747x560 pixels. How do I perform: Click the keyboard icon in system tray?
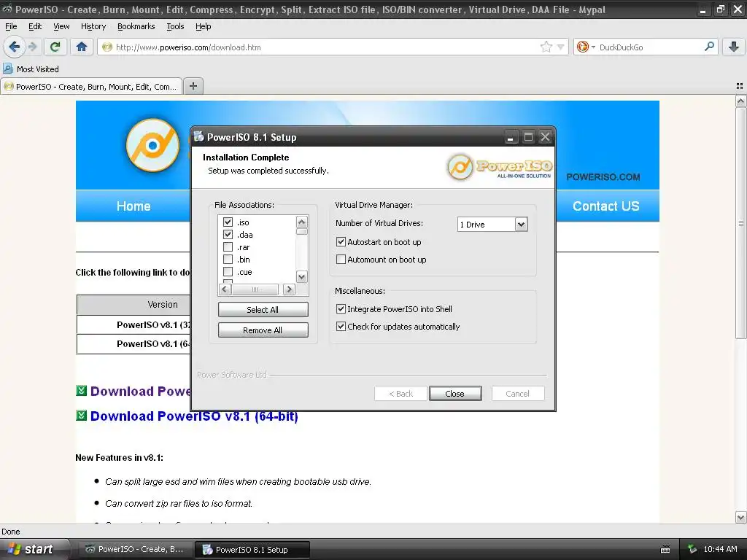[x=665, y=550]
